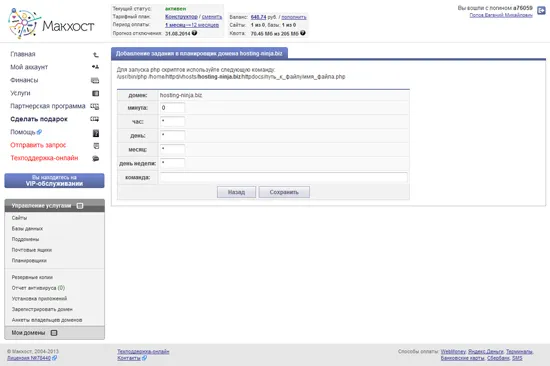
Task: Open Резервные копии section
Action: pos(32,277)
